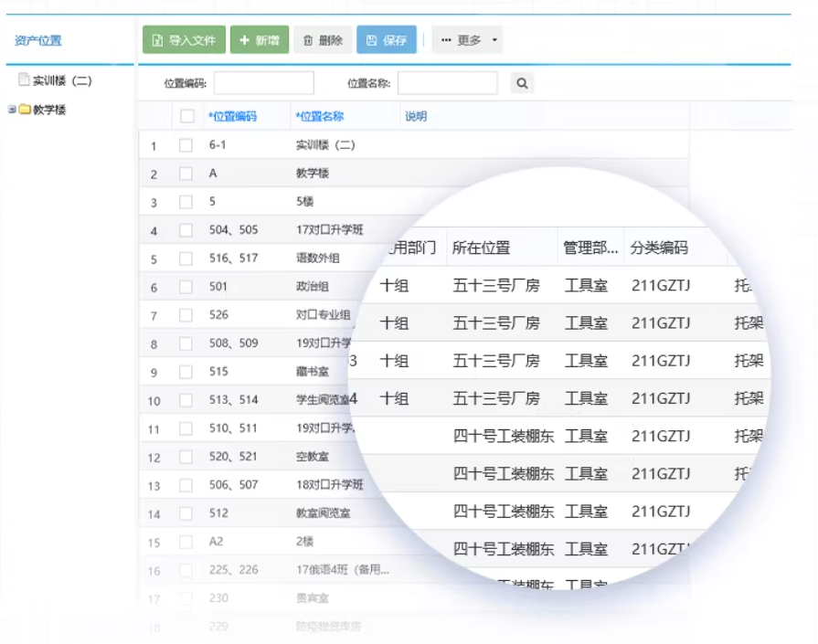Screen dimensions: 818x644
Task: Click the 分类编码 column header
Action: pyautogui.click(x=659, y=248)
